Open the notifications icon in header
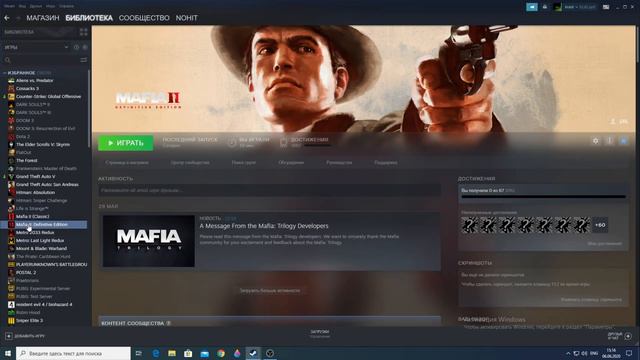 (544, 7)
